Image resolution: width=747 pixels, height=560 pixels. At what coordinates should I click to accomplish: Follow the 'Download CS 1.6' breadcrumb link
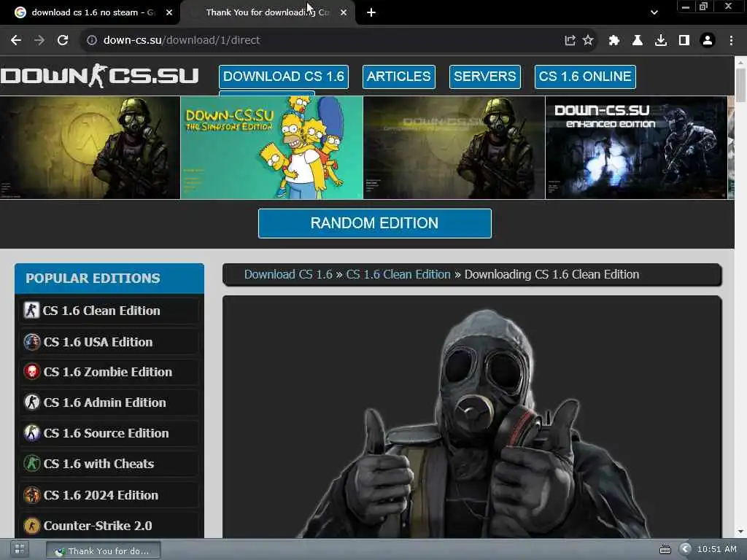288,274
